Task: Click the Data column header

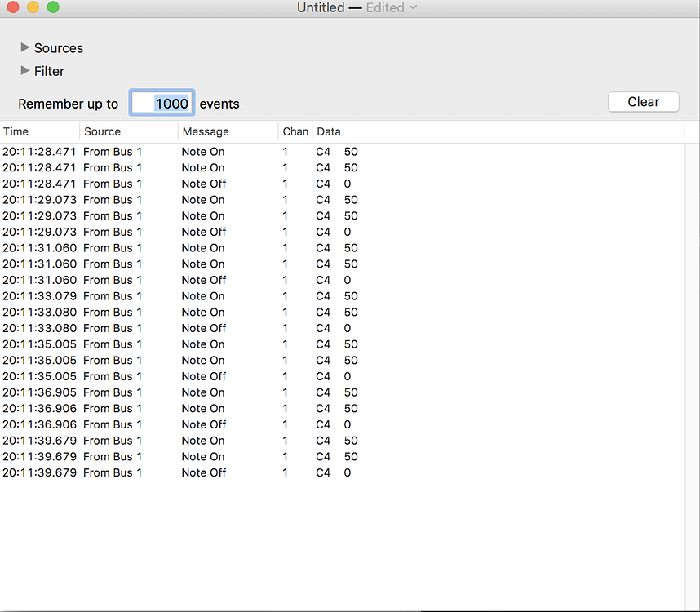Action: pyautogui.click(x=329, y=131)
